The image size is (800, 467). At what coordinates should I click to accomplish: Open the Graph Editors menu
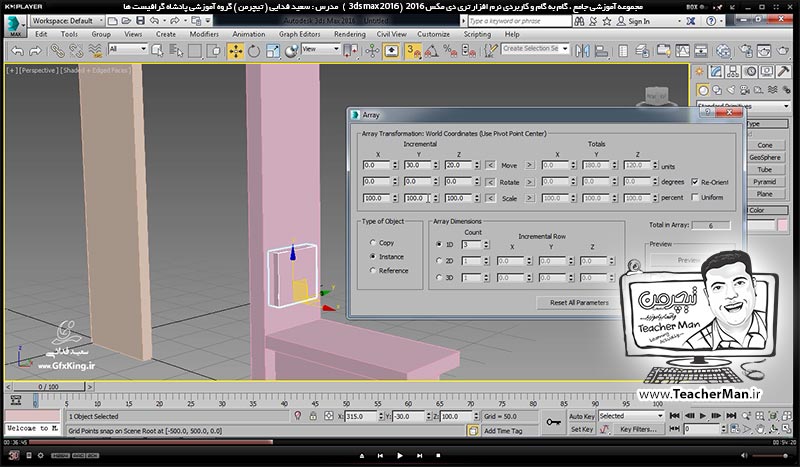click(x=299, y=34)
